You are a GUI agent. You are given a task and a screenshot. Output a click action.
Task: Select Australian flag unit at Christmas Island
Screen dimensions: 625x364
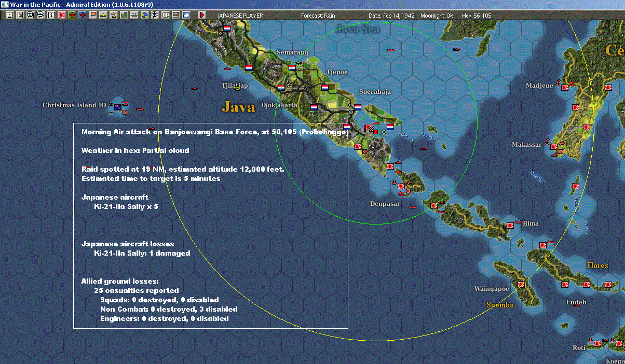[x=118, y=107]
